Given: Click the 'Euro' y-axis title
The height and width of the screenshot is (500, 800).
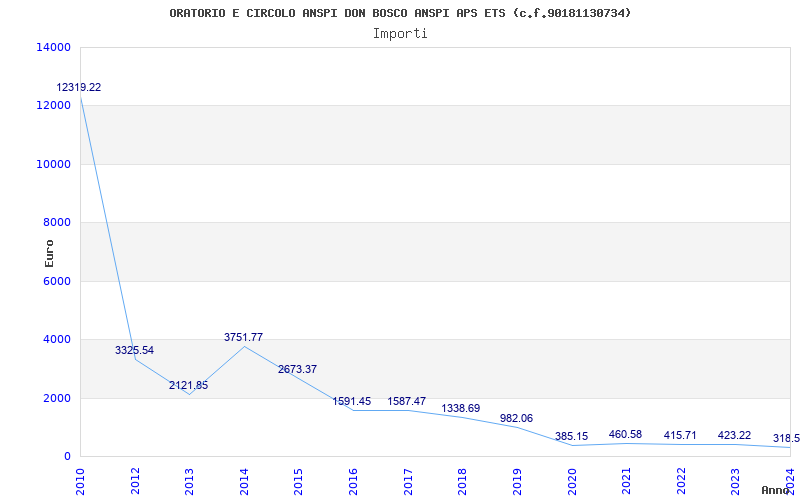Looking at the screenshot, I should point(49,254).
